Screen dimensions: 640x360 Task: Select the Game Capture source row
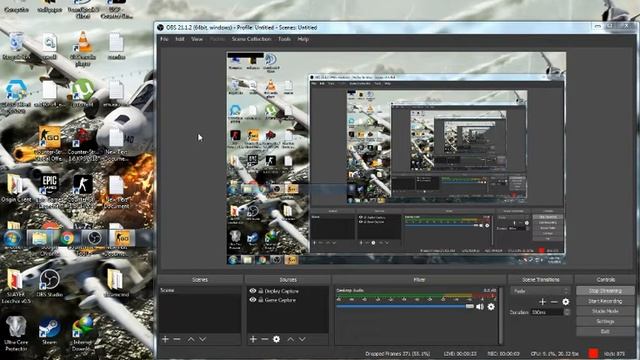point(288,300)
